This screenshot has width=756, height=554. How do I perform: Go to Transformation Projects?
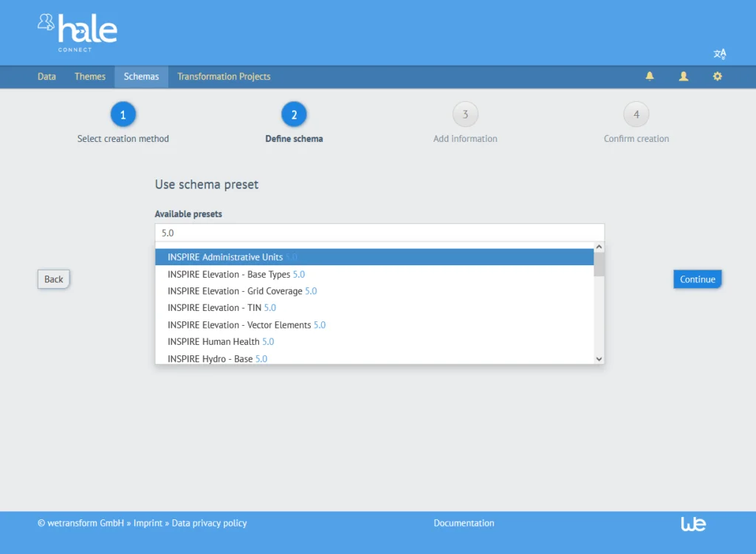tap(222, 76)
